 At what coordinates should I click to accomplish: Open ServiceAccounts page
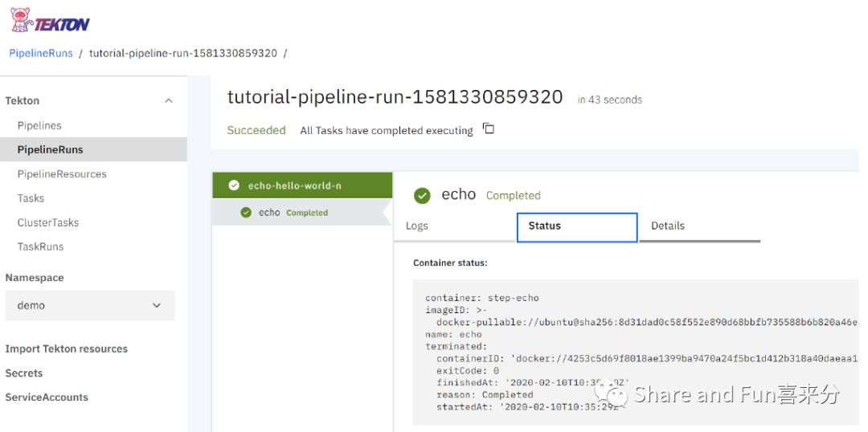coord(47,397)
